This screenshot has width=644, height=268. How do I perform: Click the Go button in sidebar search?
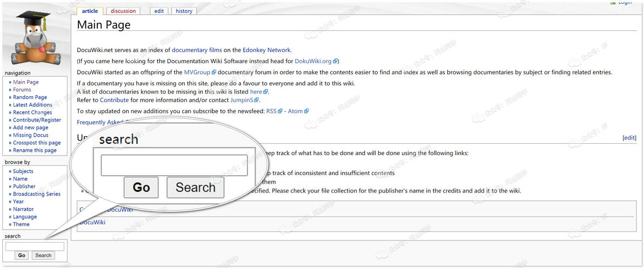(22, 255)
